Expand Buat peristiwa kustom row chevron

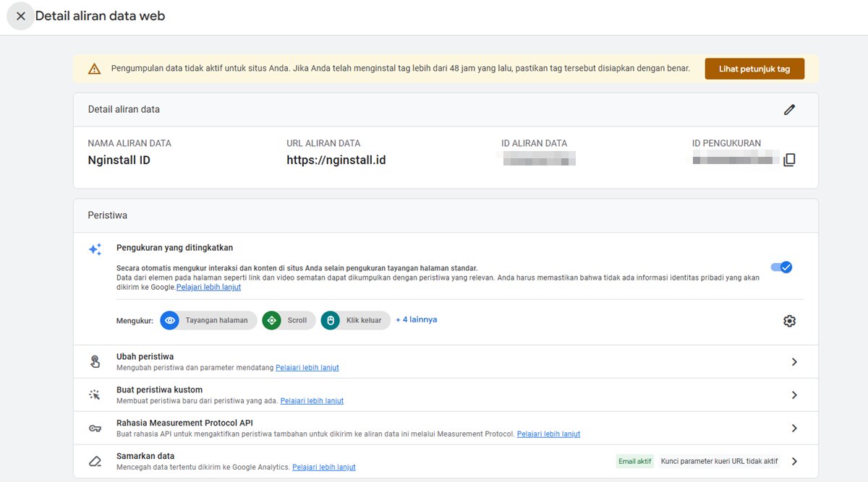794,395
